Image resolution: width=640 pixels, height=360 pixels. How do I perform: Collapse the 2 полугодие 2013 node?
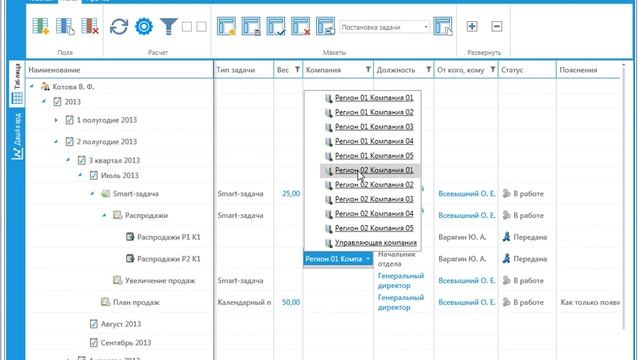point(56,141)
